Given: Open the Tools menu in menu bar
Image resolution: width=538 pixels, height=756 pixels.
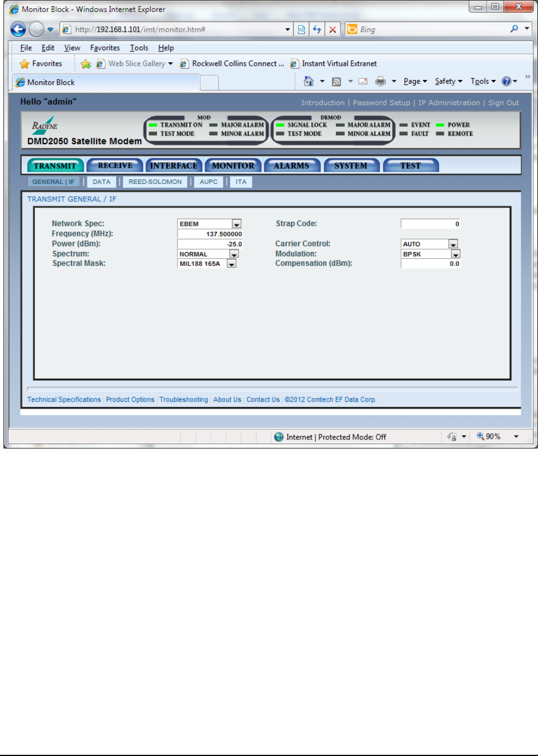Looking at the screenshot, I should click(139, 48).
